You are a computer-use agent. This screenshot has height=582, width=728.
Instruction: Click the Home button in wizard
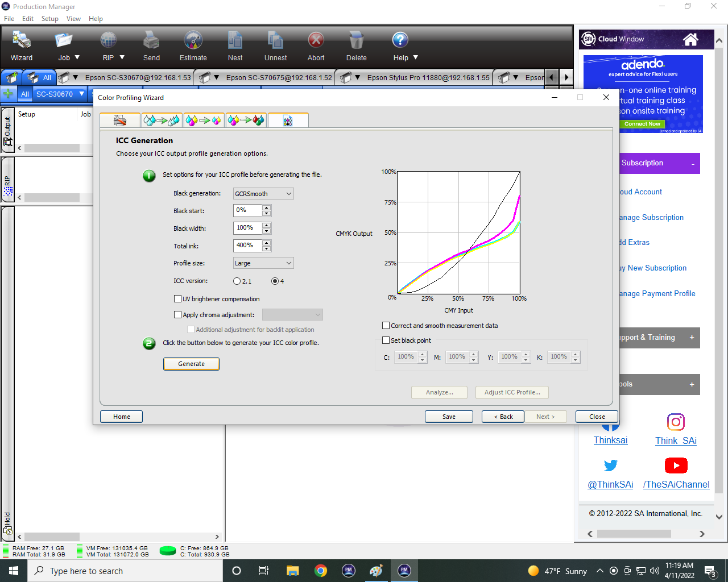coord(122,417)
